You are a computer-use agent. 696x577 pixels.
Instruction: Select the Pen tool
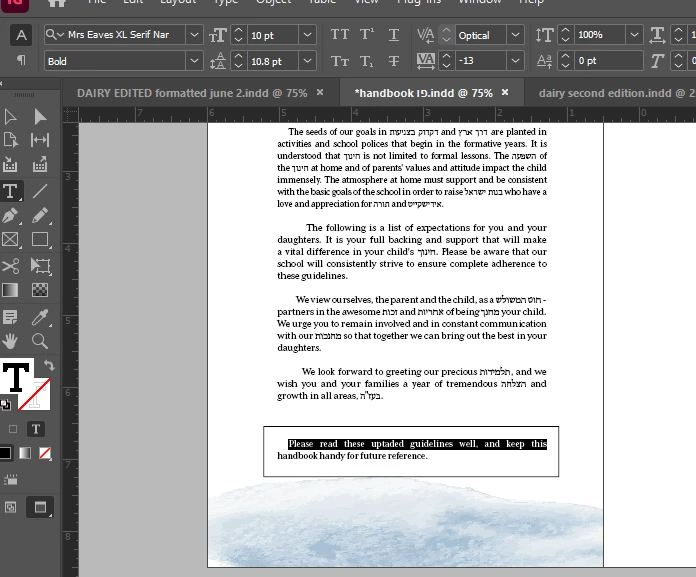pos(10,216)
